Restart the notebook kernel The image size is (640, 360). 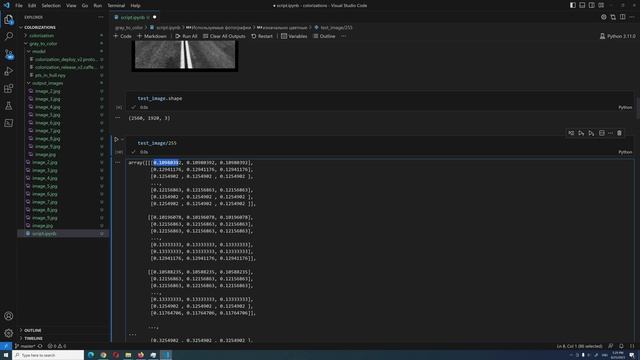262,36
